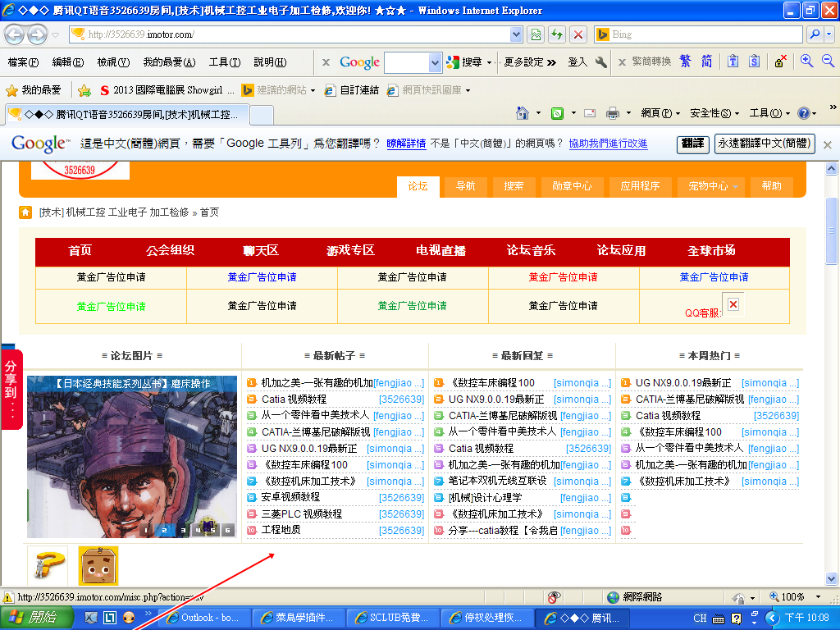This screenshot has width=840, height=630.
Task: Click the red 黃金广告位申请 ad link
Action: pos(563,277)
